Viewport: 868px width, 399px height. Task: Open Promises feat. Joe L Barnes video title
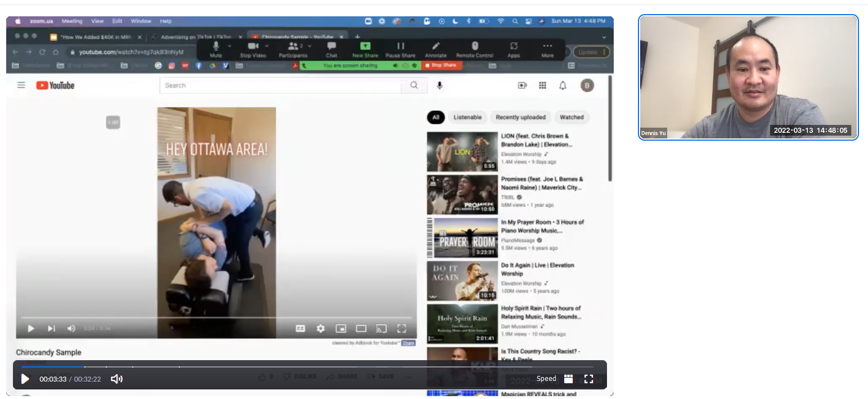tap(542, 183)
